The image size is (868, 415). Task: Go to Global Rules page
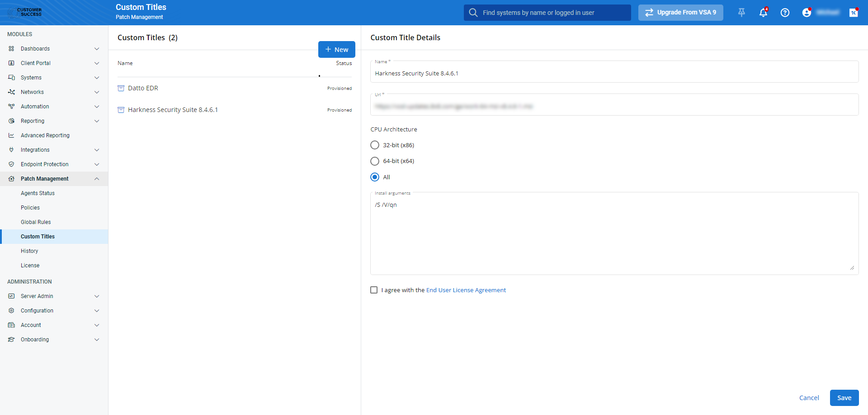(x=36, y=222)
